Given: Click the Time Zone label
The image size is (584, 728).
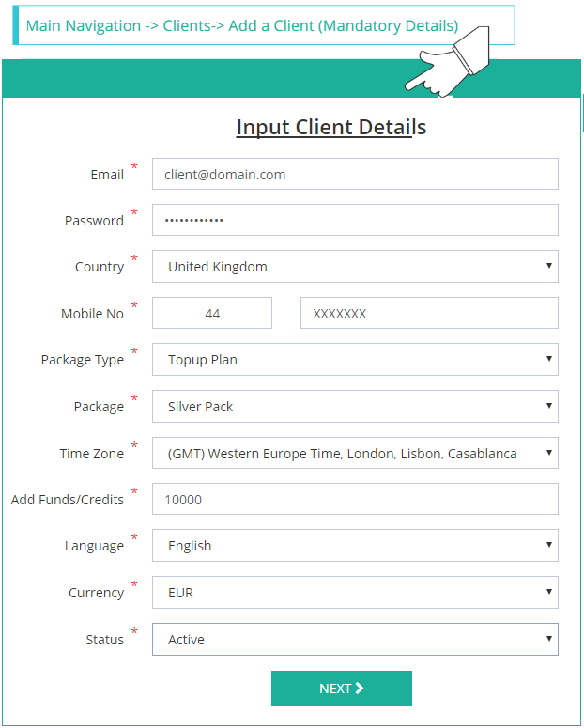Looking at the screenshot, I should point(91,454).
